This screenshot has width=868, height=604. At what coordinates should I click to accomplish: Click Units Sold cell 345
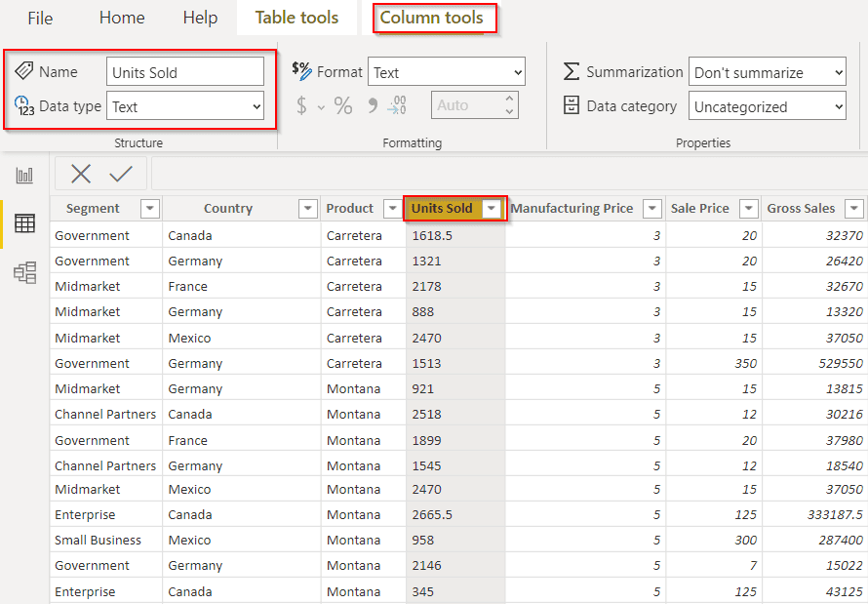455,591
